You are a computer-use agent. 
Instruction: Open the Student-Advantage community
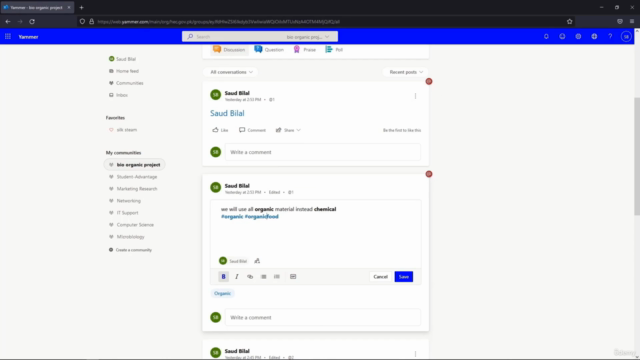(137, 177)
